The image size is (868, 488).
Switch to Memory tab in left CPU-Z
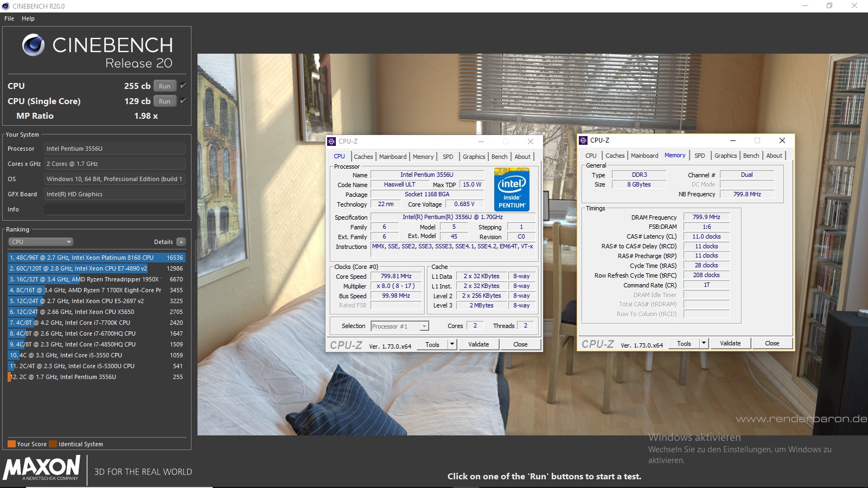pos(423,157)
